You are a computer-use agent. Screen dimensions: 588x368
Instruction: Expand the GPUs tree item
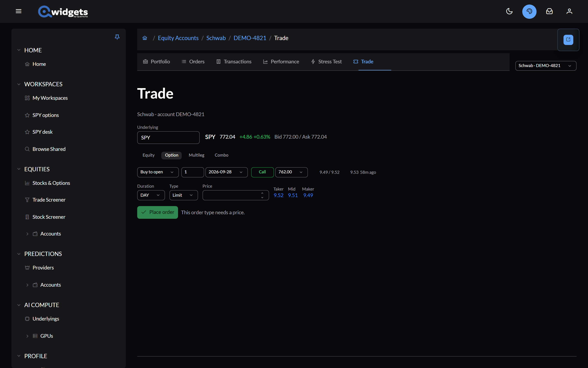[x=27, y=336]
